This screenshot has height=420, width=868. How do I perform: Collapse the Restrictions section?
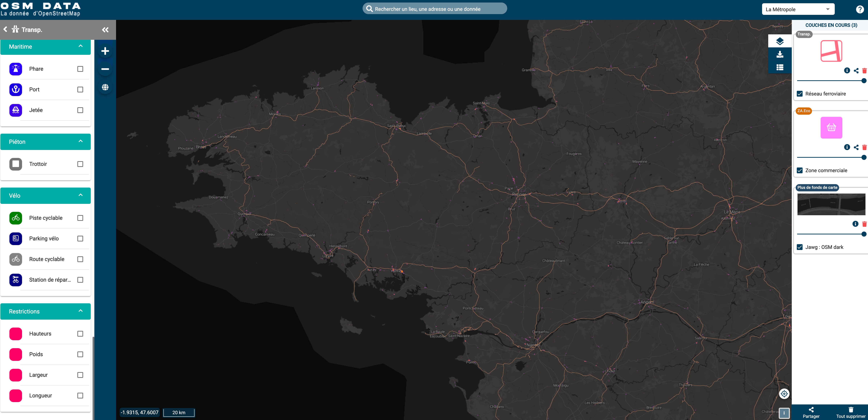click(81, 311)
